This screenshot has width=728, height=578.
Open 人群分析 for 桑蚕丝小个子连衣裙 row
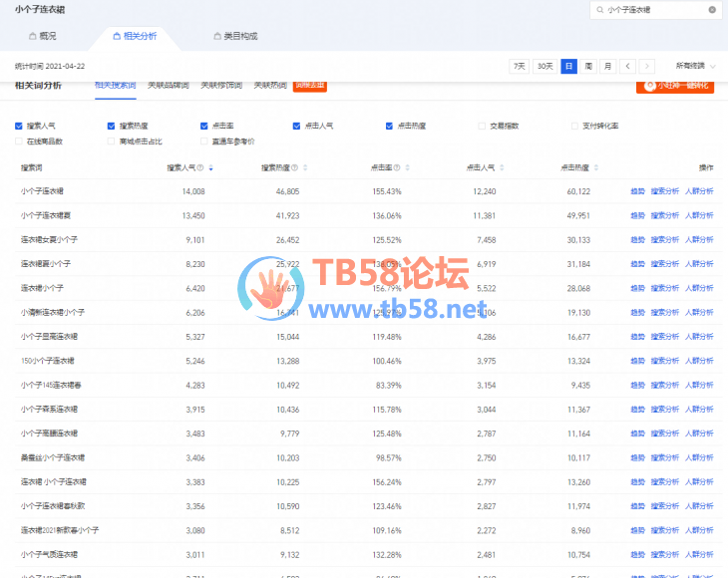(x=699, y=457)
